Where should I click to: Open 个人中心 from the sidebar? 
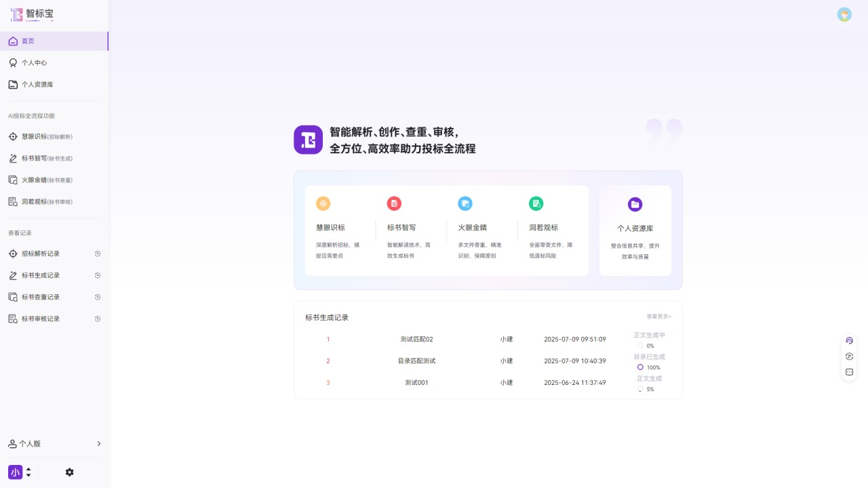[34, 62]
